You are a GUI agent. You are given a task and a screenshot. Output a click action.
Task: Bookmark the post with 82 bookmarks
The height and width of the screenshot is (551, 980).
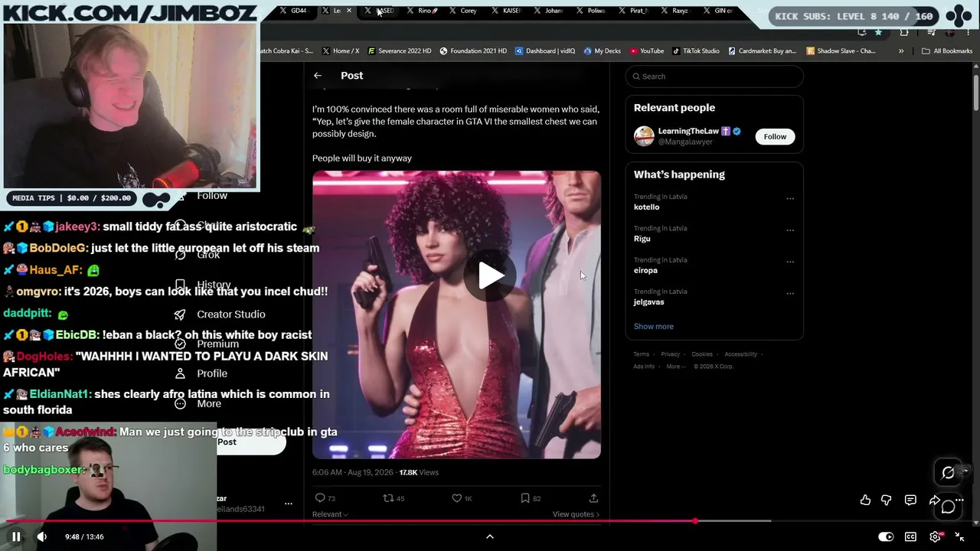[531, 498]
